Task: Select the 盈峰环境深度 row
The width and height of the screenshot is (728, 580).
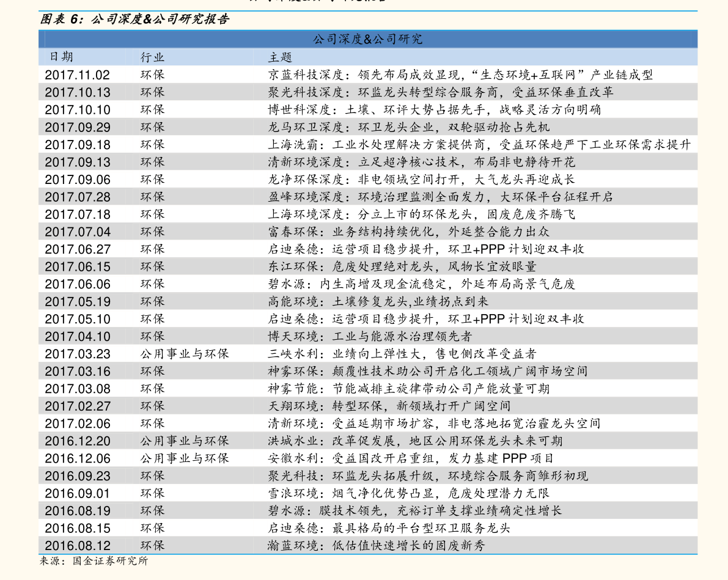Action: tap(368, 197)
